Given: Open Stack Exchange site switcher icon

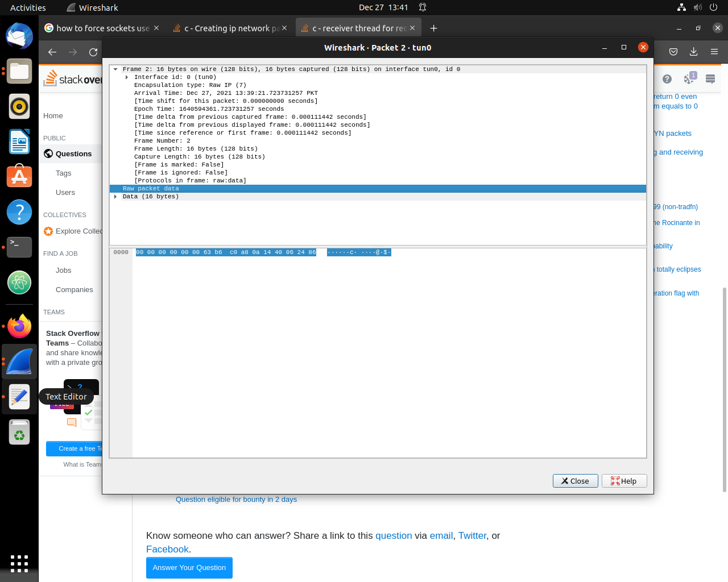Looking at the screenshot, I should pyautogui.click(x=710, y=79).
